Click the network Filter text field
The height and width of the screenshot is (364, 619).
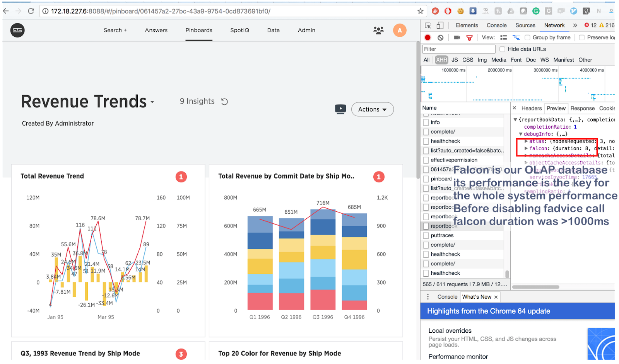pyautogui.click(x=458, y=49)
